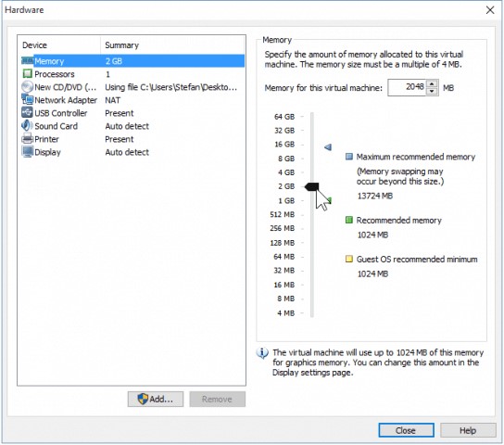Select the Processors device row

click(133, 74)
